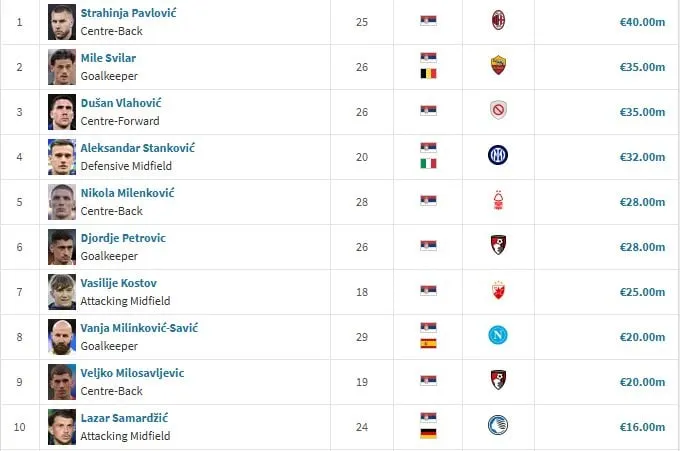Image resolution: width=680 pixels, height=451 pixels.
Task: Open Vanja Milinković-Savić player profile link
Action: pos(139,328)
